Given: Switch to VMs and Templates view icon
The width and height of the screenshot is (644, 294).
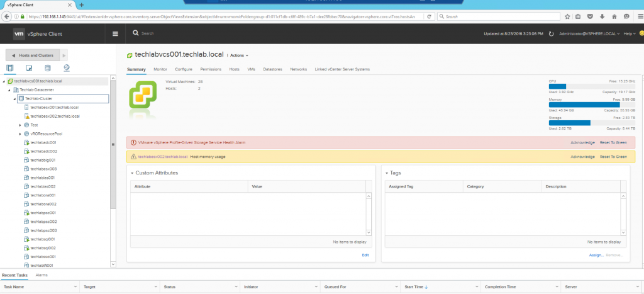Looking at the screenshot, I should point(29,68).
